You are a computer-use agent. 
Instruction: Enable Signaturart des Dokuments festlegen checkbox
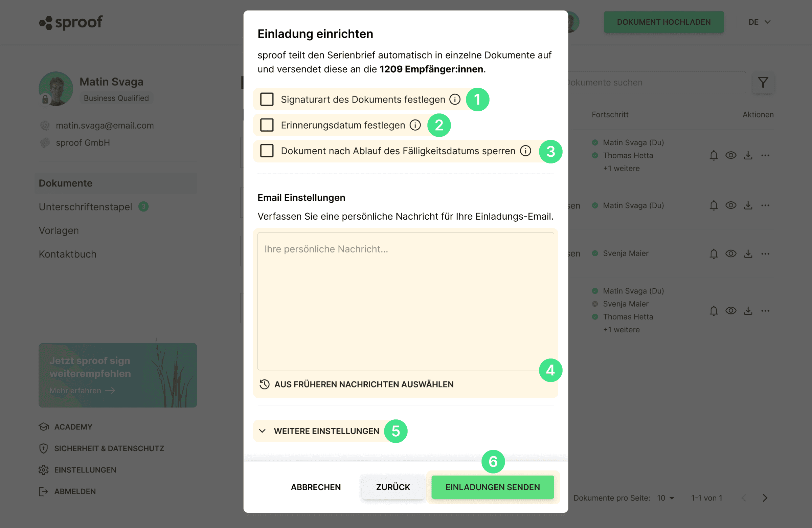point(267,99)
